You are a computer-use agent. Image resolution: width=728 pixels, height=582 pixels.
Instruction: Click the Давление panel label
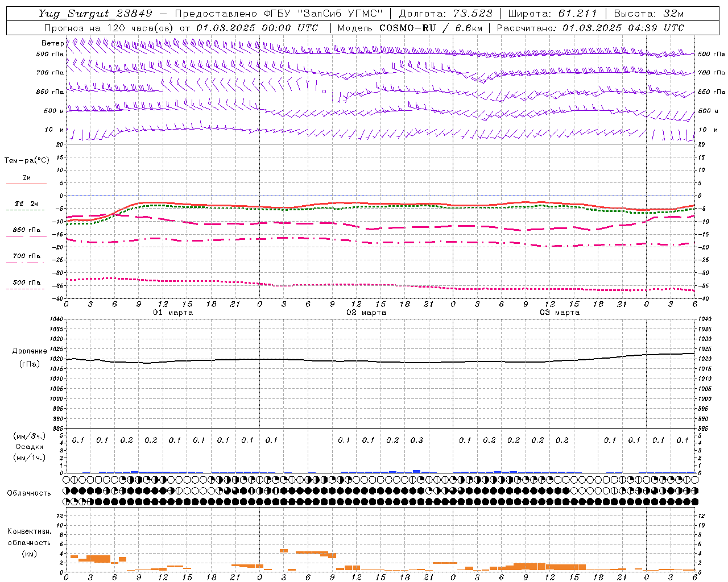click(x=30, y=351)
